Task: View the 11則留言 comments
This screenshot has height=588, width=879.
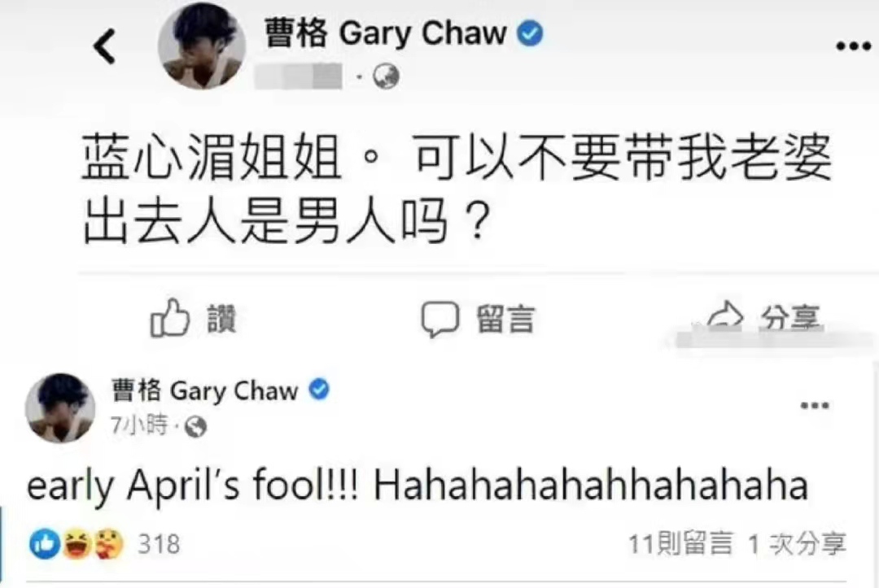Action: (x=680, y=544)
